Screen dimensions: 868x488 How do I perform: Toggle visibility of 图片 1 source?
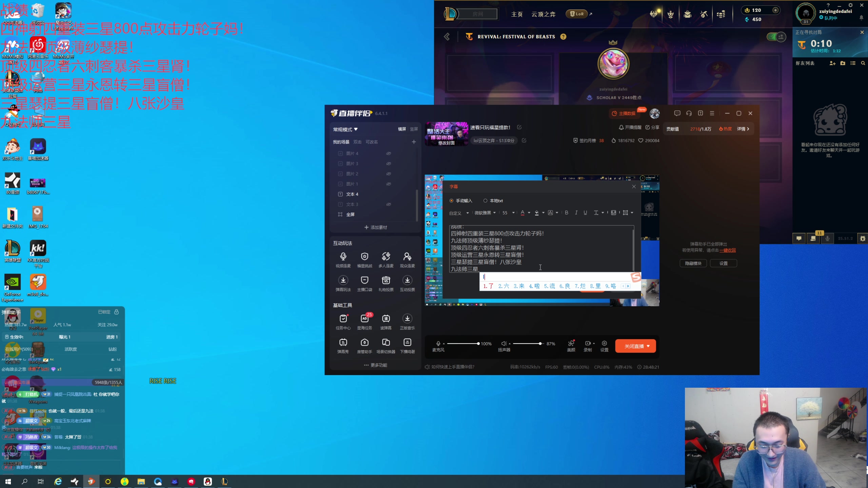(389, 184)
